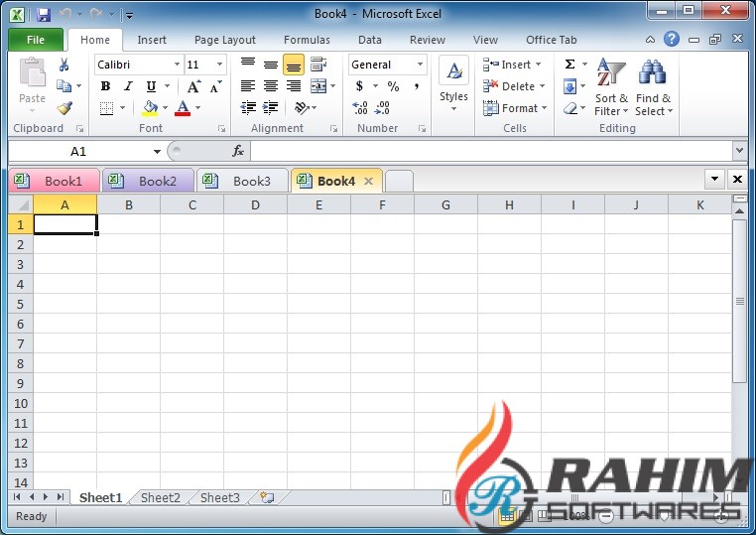Switch to Insert ribbon tab
This screenshot has height=535, width=756.
coord(152,40)
